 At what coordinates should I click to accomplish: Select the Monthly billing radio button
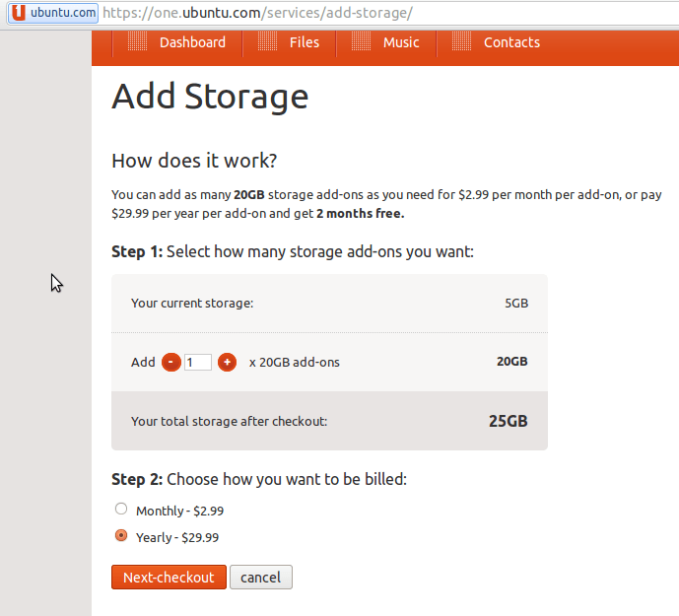point(121,510)
